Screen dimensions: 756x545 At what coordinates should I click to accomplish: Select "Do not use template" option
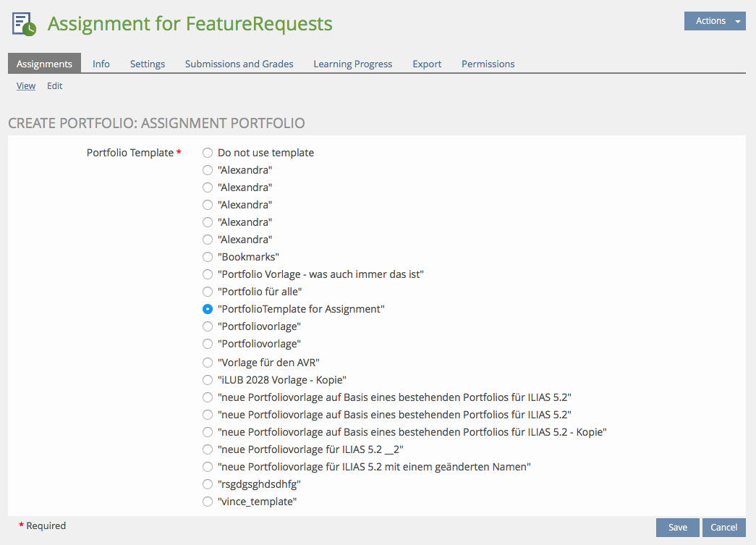(208, 153)
